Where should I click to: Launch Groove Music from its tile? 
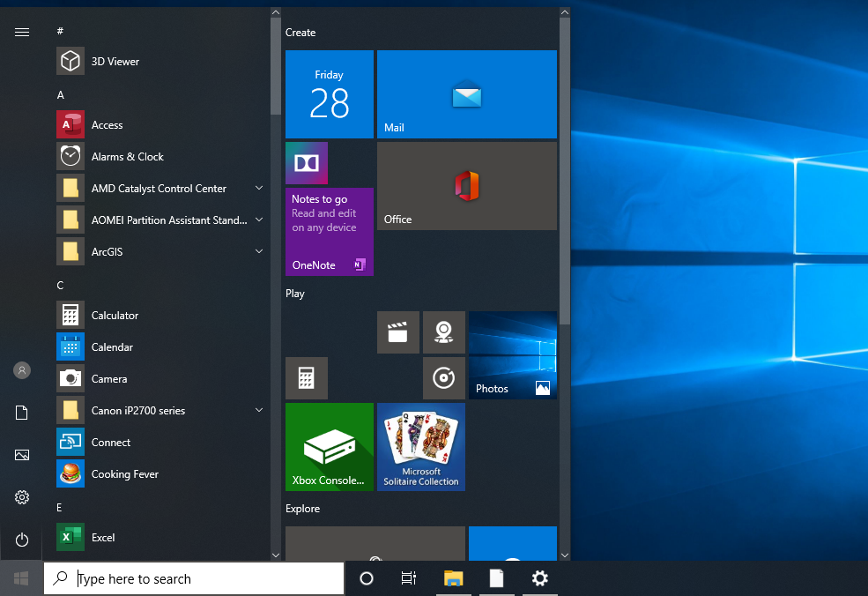point(443,377)
